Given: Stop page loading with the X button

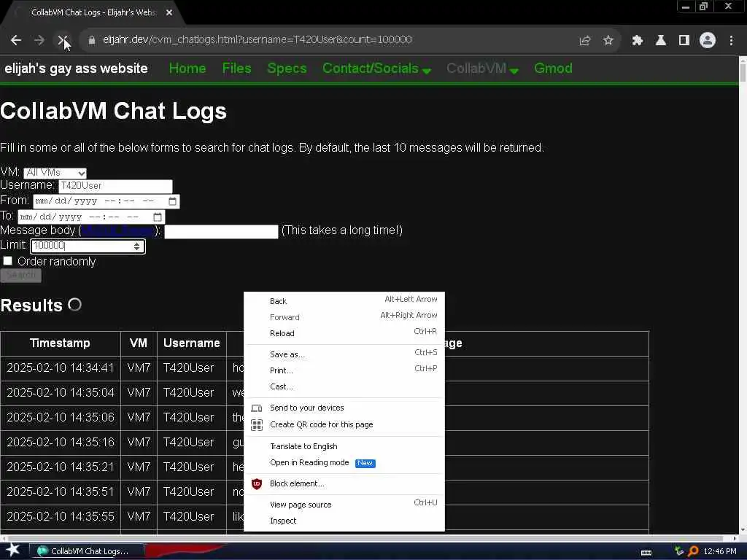Looking at the screenshot, I should tap(63, 40).
